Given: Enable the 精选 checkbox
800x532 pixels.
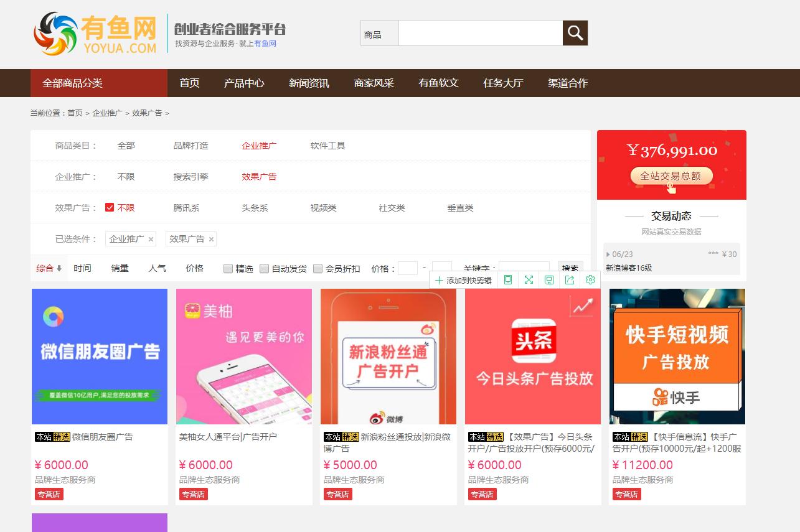Looking at the screenshot, I should 228,268.
